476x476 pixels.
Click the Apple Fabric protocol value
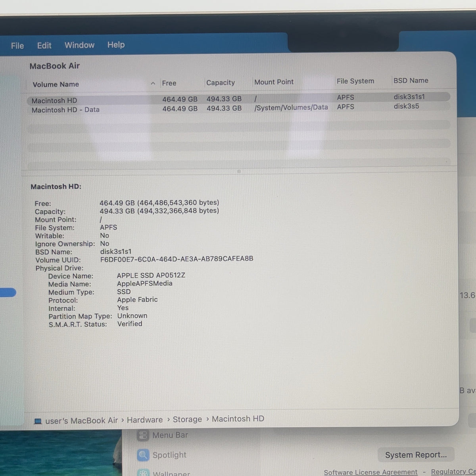[x=137, y=299]
